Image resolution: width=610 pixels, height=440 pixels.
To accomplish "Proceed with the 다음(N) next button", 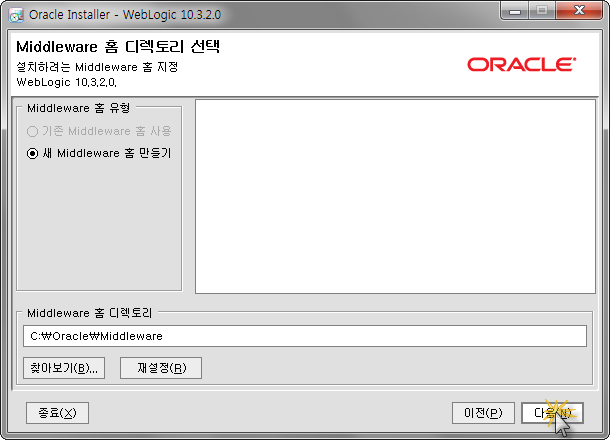I will tap(552, 413).
